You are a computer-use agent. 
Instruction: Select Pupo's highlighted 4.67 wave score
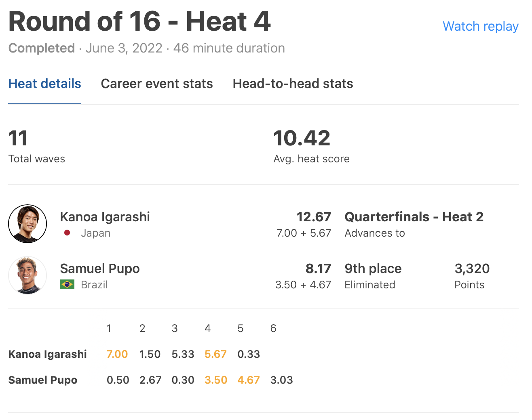coord(249,380)
